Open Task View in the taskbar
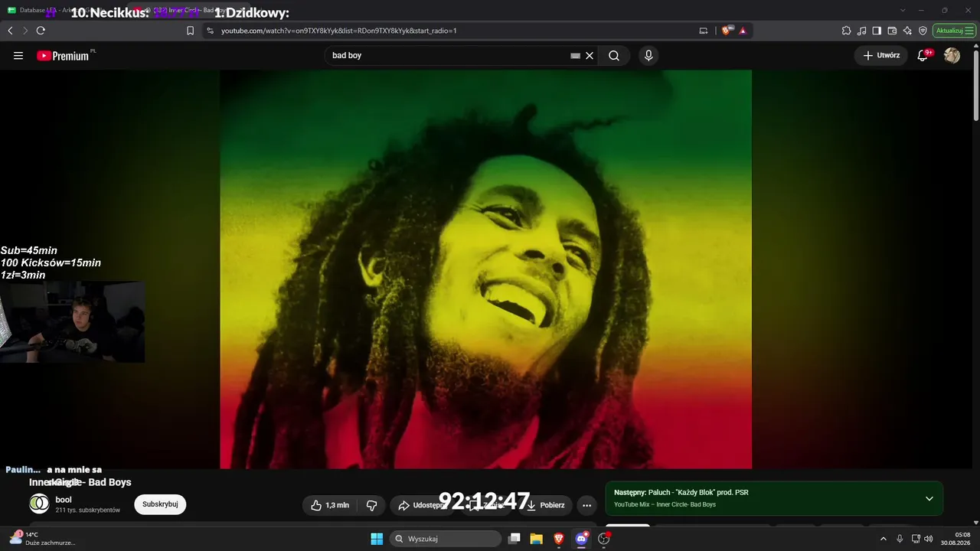Image resolution: width=980 pixels, height=551 pixels. click(514, 539)
